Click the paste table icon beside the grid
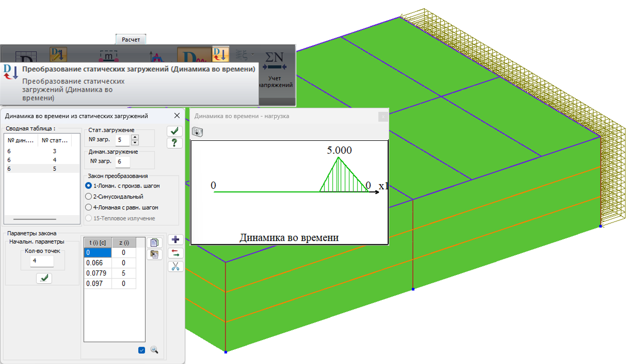Image resolution: width=642 pixels, height=364 pixels. pyautogui.click(x=155, y=255)
